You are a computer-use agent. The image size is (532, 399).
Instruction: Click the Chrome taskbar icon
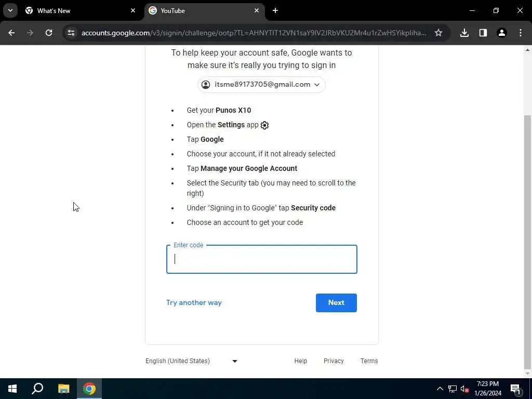[89, 389]
